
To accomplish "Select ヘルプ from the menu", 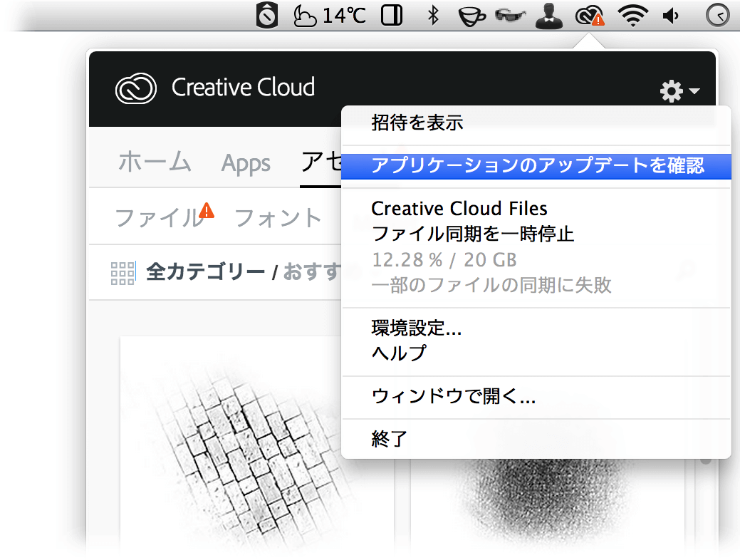I will 536,353.
